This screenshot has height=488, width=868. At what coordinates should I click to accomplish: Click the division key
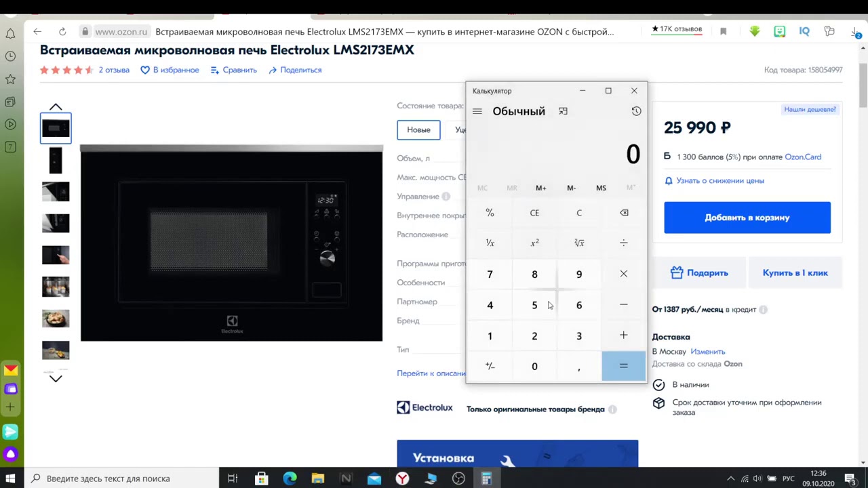pyautogui.click(x=624, y=243)
